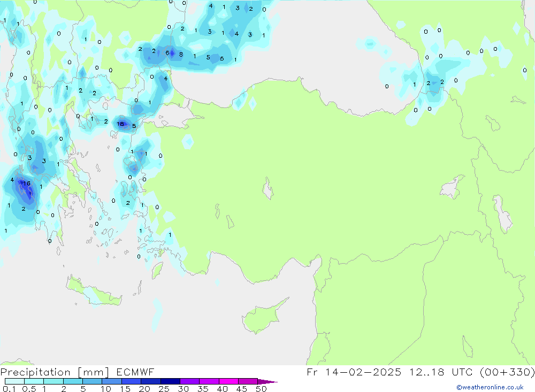
Task: Pick the 2–5 mm light blue legend swatch
Action: coord(73,381)
